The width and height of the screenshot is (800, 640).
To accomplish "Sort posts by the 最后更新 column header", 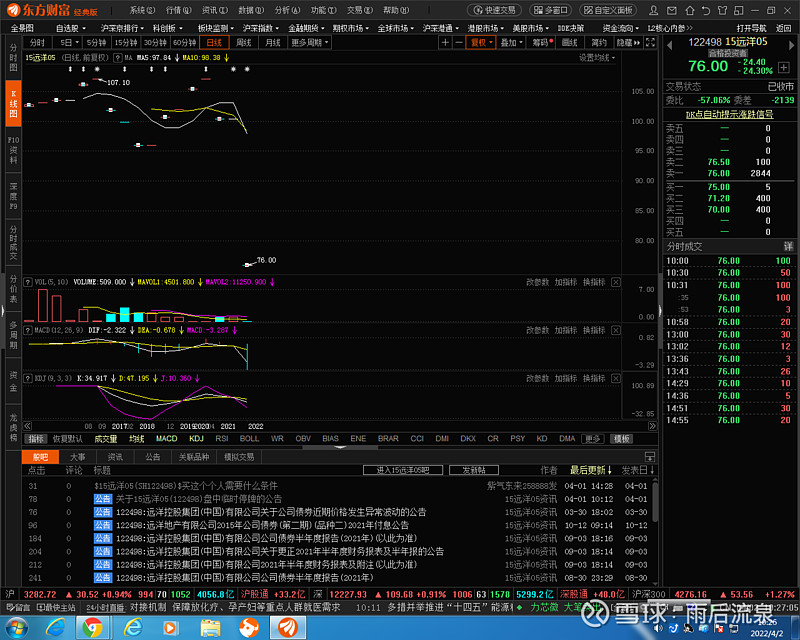I will click(591, 470).
